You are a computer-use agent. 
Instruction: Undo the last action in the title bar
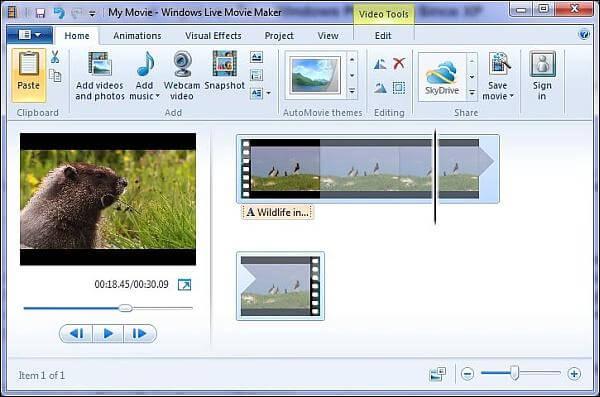pyautogui.click(x=59, y=13)
